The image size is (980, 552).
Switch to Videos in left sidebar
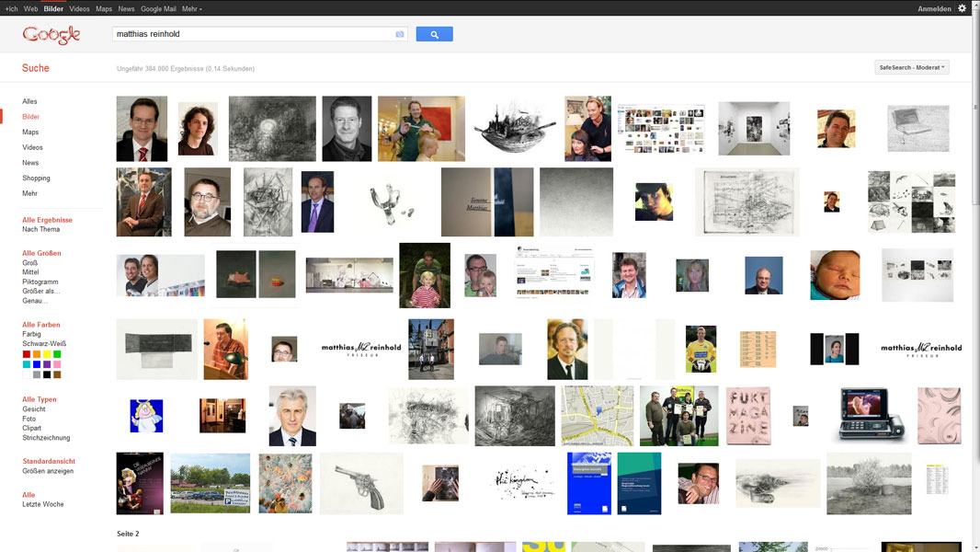tap(32, 147)
